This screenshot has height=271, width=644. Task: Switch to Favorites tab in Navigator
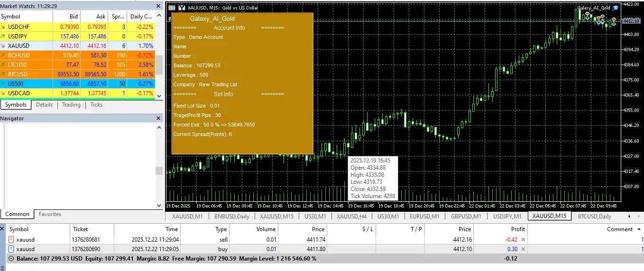(50, 214)
